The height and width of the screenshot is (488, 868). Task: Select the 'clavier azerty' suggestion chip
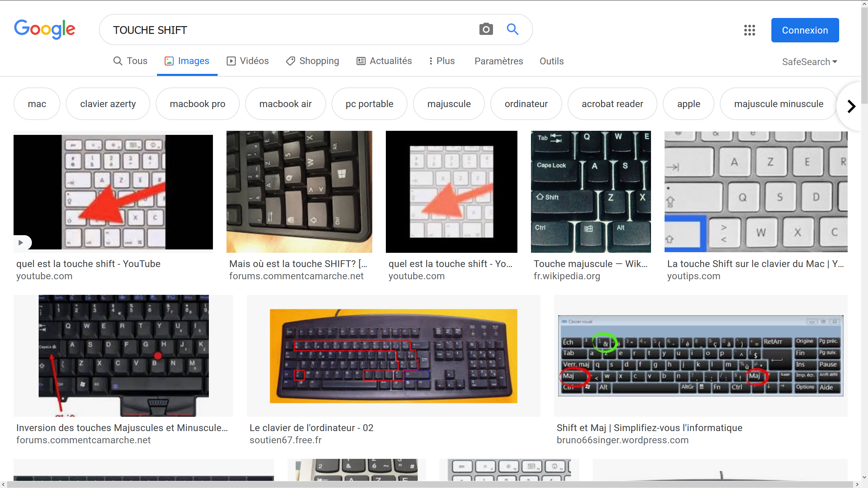[108, 104]
